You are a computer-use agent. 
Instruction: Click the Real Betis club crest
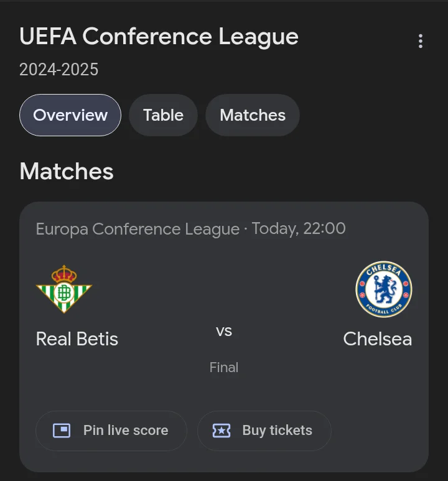coord(64,289)
